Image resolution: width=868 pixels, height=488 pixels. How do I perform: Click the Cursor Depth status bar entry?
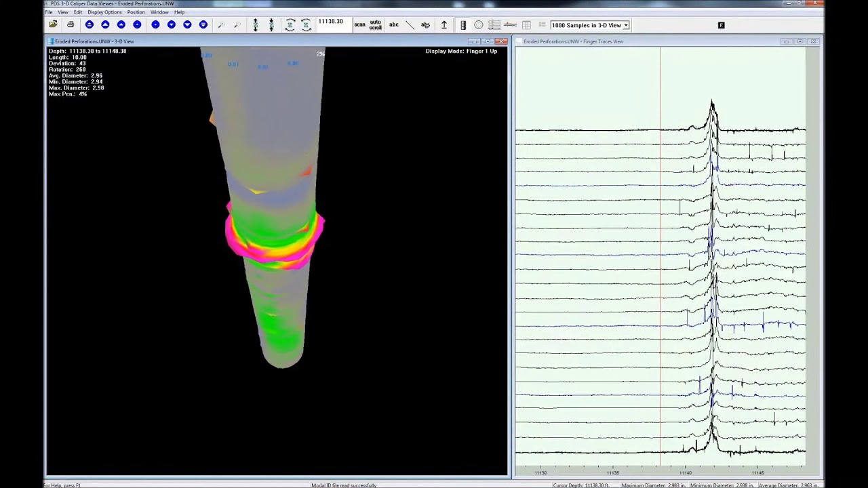click(581, 485)
